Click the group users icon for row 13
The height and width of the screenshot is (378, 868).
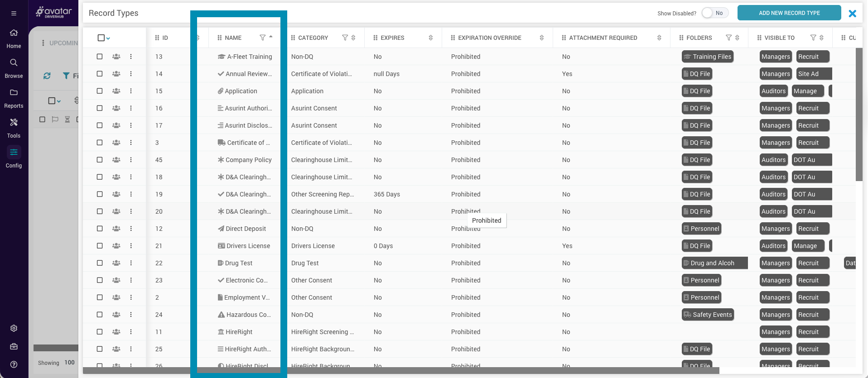click(x=116, y=57)
